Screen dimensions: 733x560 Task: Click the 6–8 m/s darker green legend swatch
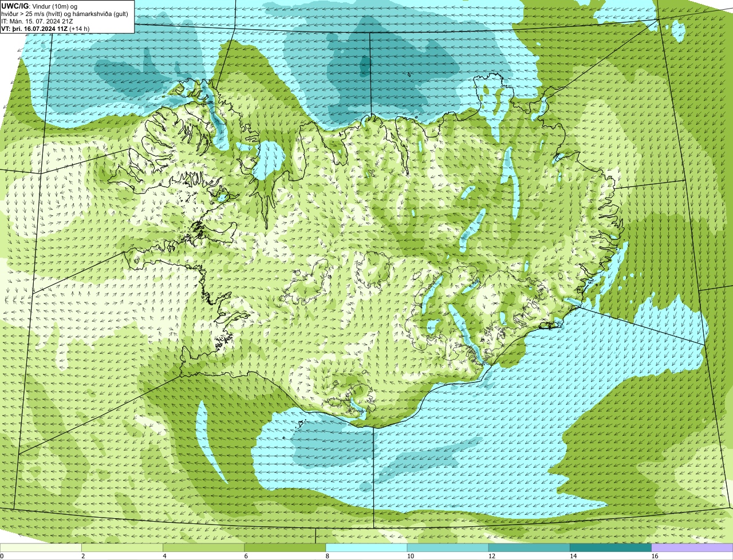click(x=285, y=548)
